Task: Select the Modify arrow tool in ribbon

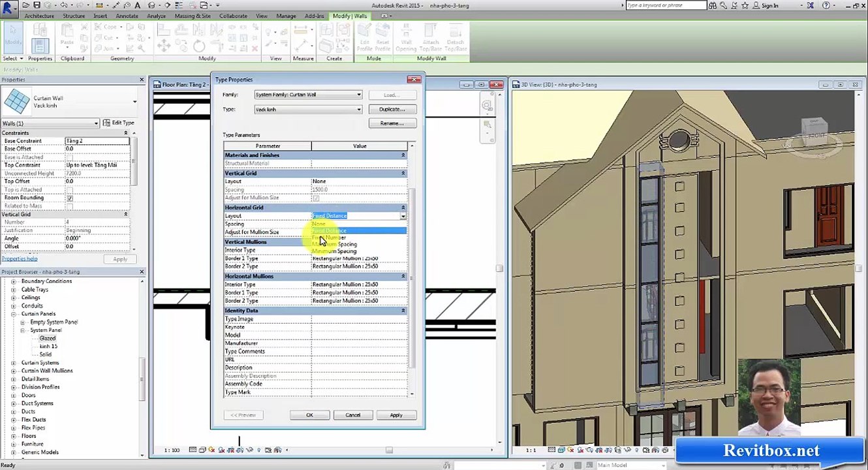Action: click(x=13, y=38)
